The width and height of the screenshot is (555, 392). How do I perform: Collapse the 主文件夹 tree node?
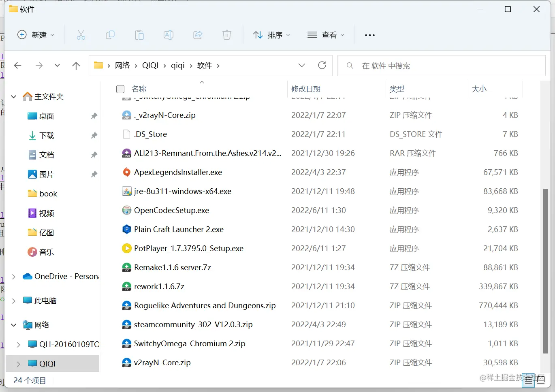(x=14, y=97)
